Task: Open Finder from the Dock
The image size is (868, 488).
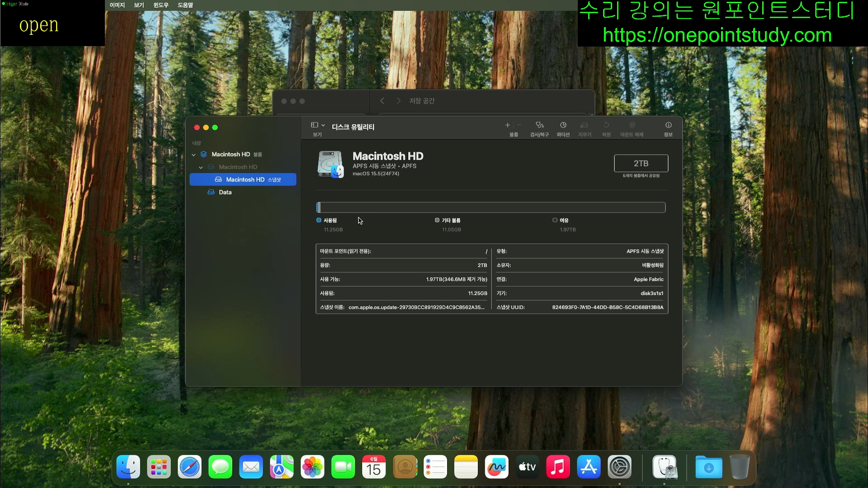Action: [128, 467]
